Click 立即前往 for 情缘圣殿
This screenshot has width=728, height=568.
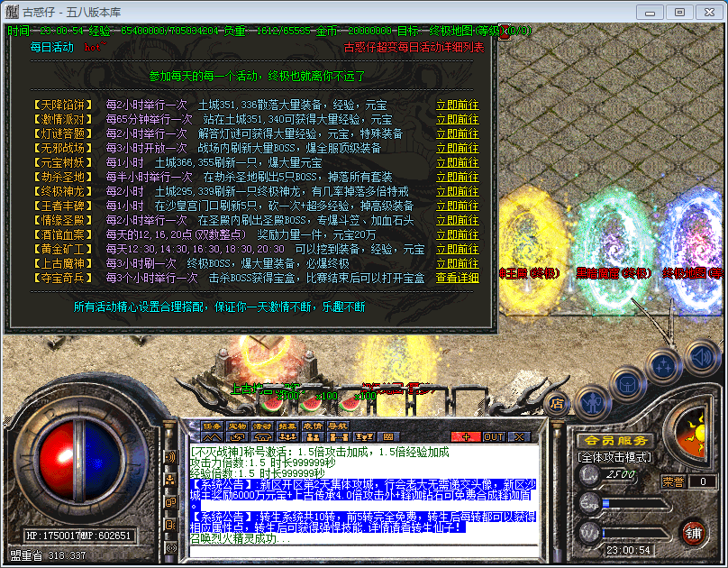(458, 220)
